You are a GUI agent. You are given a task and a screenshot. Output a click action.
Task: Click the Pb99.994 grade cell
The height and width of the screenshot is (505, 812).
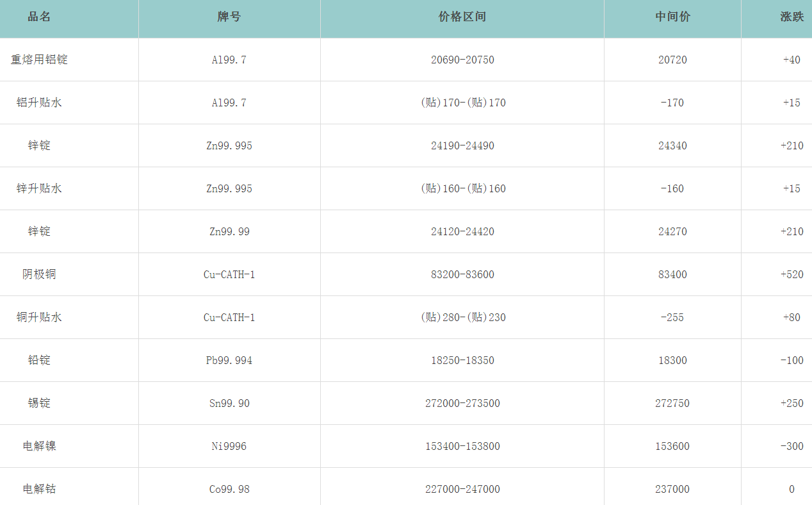tap(229, 360)
